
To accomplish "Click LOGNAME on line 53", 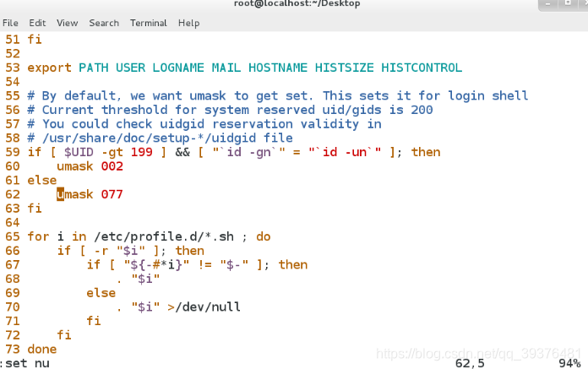I will [178, 68].
